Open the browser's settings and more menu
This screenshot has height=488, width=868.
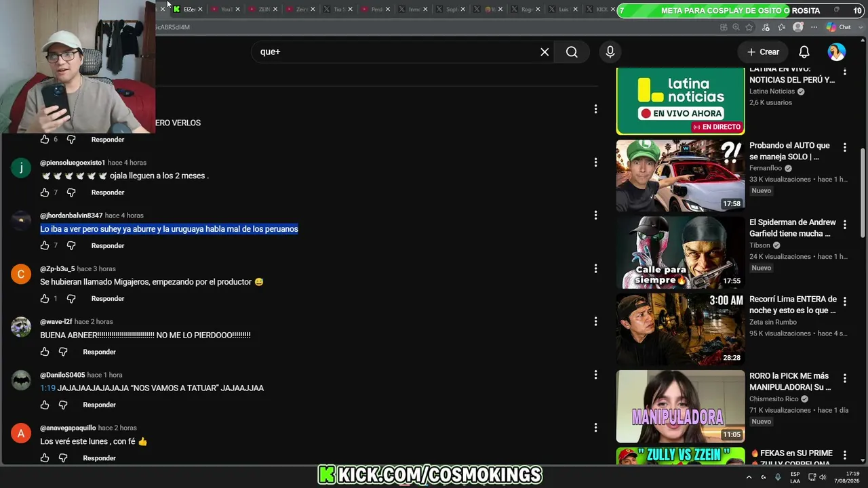point(814,27)
